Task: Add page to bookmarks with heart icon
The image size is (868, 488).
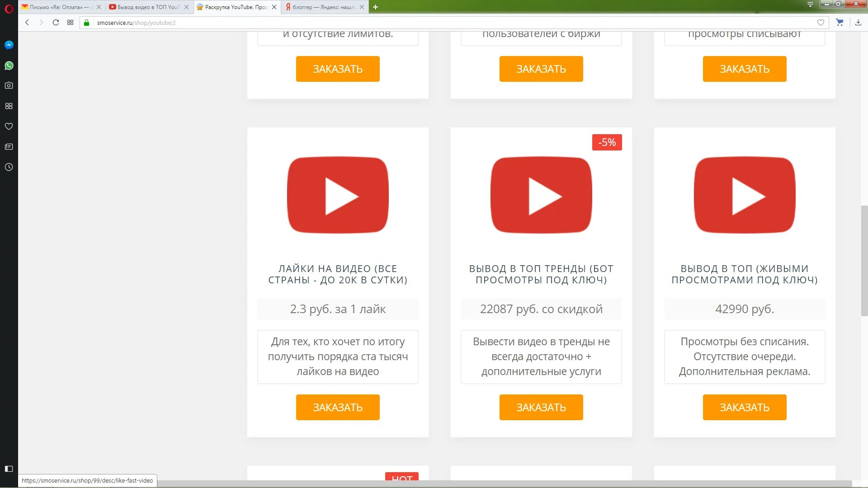Action: tap(821, 23)
